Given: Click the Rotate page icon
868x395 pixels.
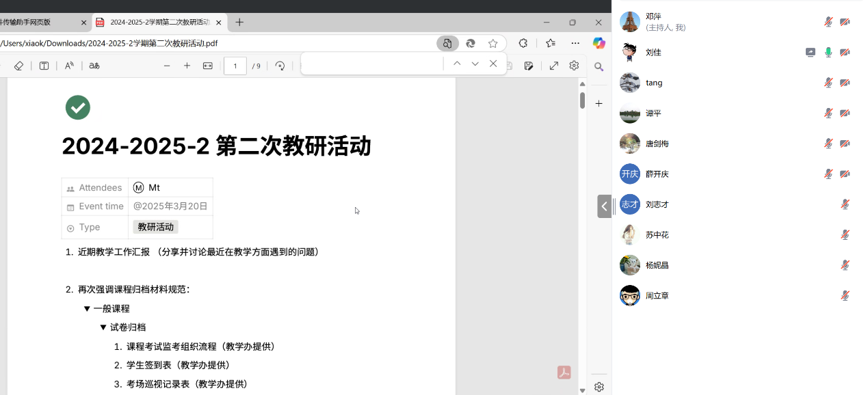Looking at the screenshot, I should pyautogui.click(x=280, y=66).
